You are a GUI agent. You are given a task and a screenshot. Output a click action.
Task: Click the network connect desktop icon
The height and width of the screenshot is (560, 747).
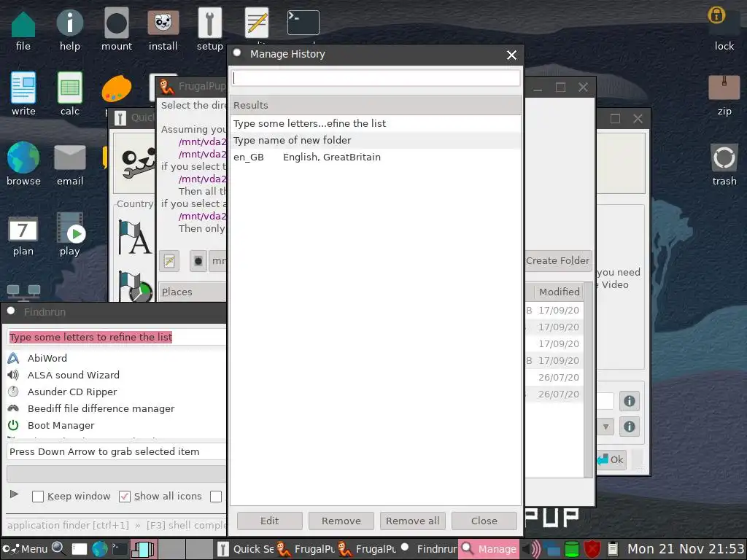(x=23, y=293)
